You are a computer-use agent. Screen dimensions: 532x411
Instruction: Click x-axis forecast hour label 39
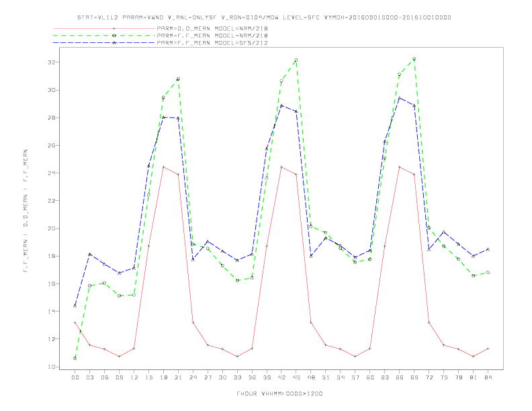point(267,377)
